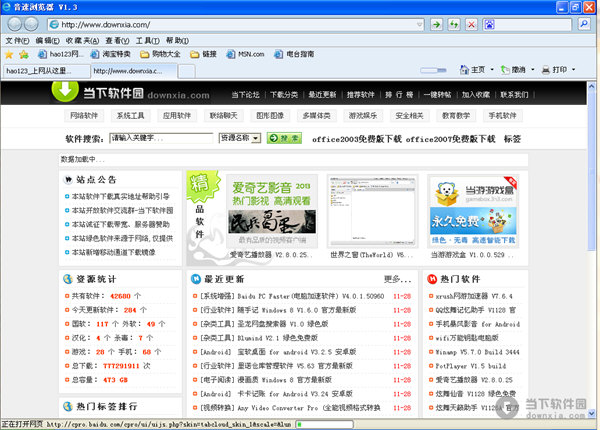Screen dimensions: 600x430
Task: Click the green download arrow site logo
Action: click(65, 90)
